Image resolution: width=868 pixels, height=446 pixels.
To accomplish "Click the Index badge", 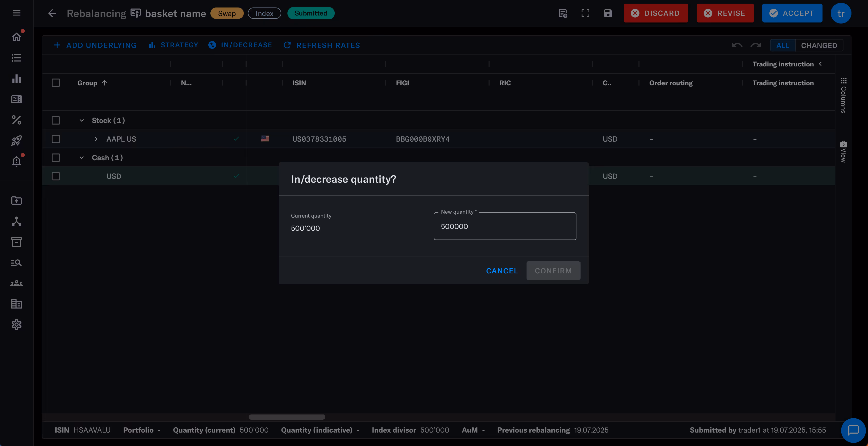I will click(x=264, y=13).
